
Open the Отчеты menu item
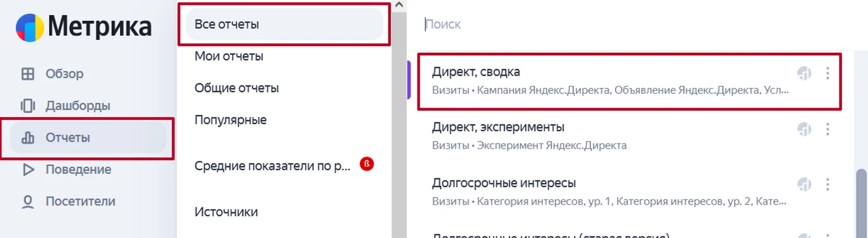pos(88,138)
